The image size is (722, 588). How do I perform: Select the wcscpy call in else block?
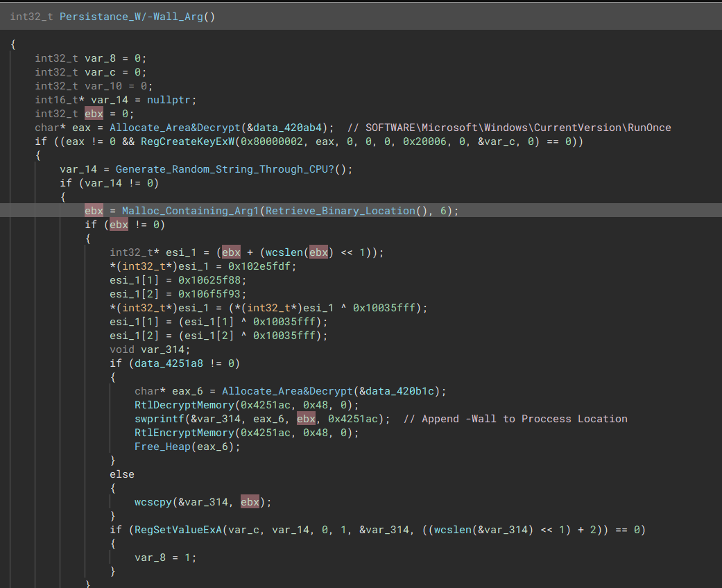(x=151, y=502)
